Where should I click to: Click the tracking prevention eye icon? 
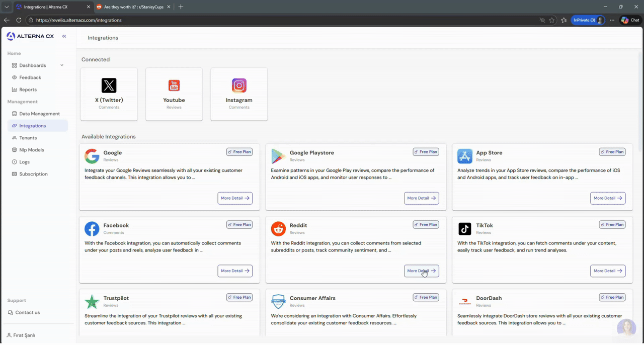(x=542, y=20)
